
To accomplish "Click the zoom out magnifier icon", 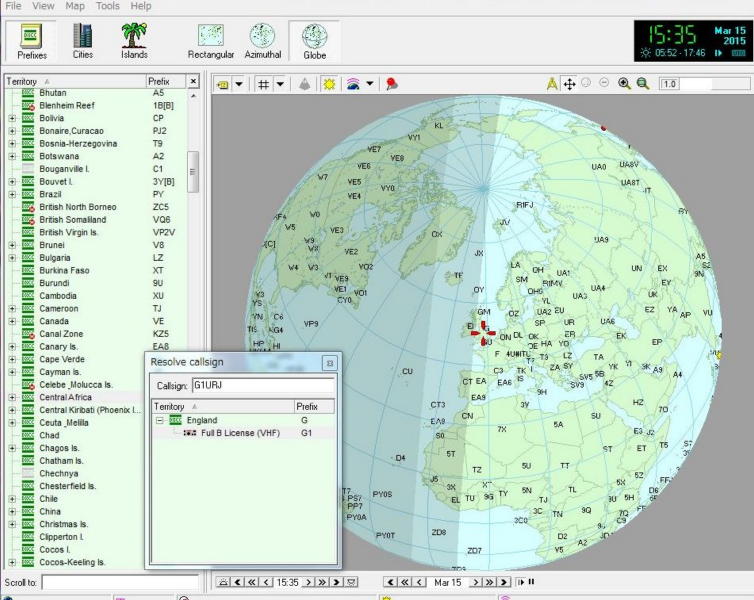I will click(643, 84).
